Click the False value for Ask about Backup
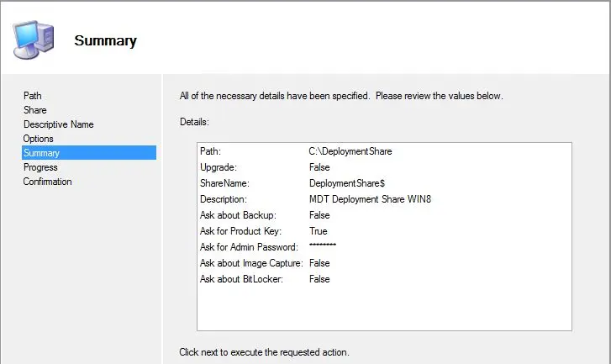This screenshot has height=364, width=611. (x=319, y=215)
